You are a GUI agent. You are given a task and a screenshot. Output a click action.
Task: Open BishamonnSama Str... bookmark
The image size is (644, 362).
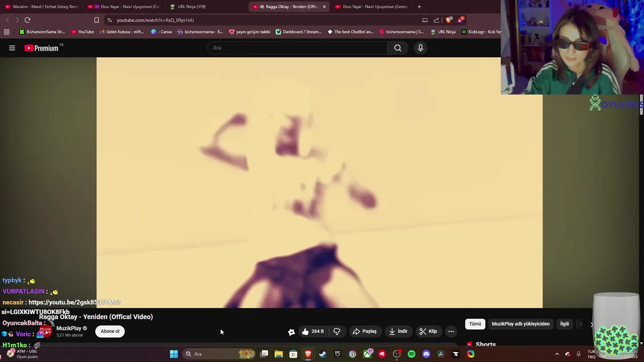42,32
